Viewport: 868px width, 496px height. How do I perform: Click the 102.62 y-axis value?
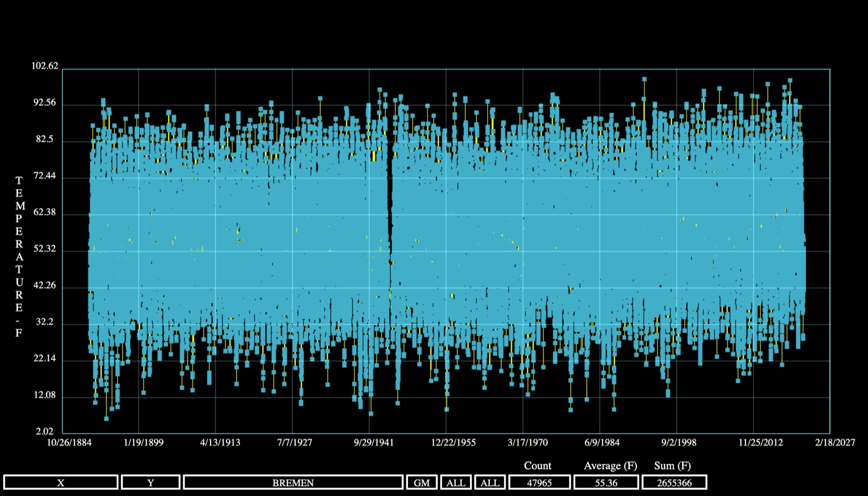[44, 66]
